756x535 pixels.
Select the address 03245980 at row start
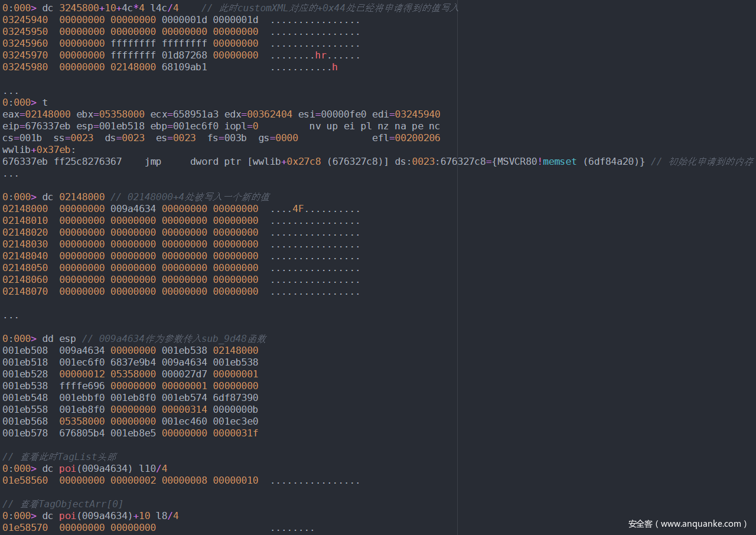click(x=25, y=67)
